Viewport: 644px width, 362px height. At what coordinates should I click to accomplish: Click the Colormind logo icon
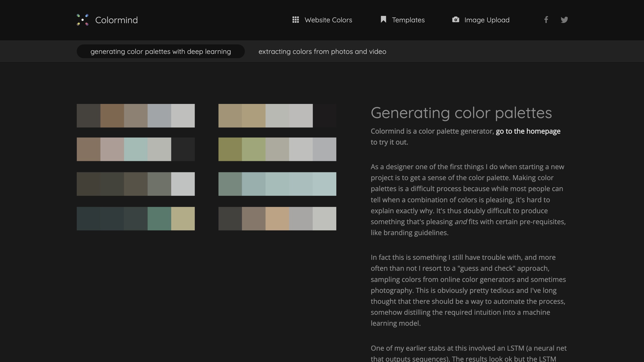(x=83, y=20)
